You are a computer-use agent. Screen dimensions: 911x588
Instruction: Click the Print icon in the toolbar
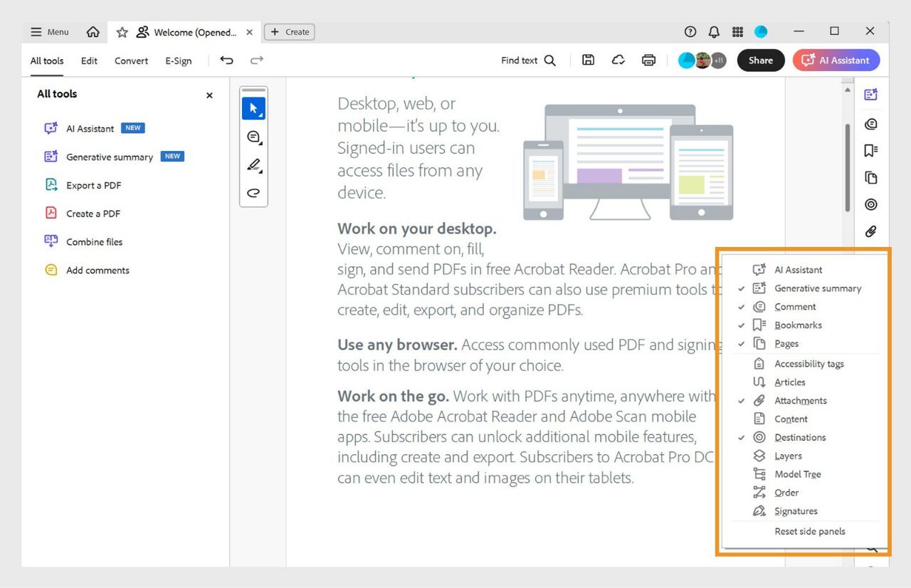tap(648, 61)
